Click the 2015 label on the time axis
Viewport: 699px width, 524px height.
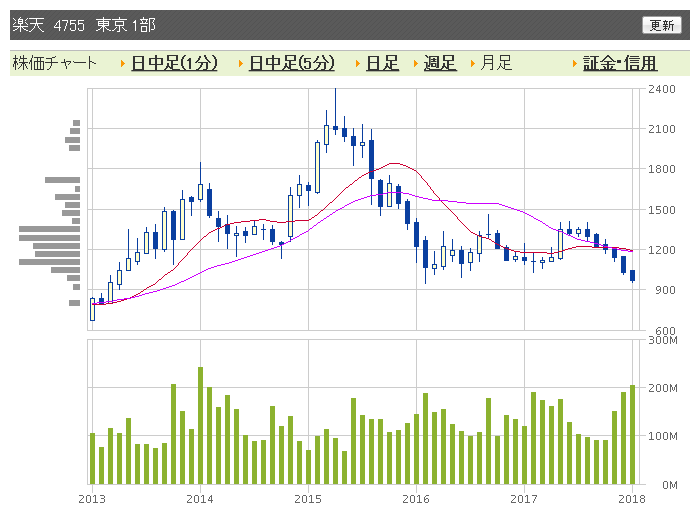tap(308, 497)
